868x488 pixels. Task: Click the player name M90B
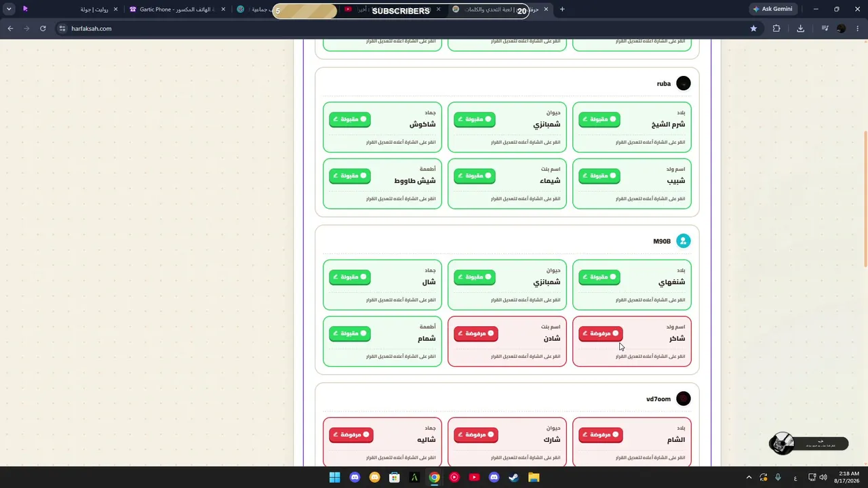662,241
